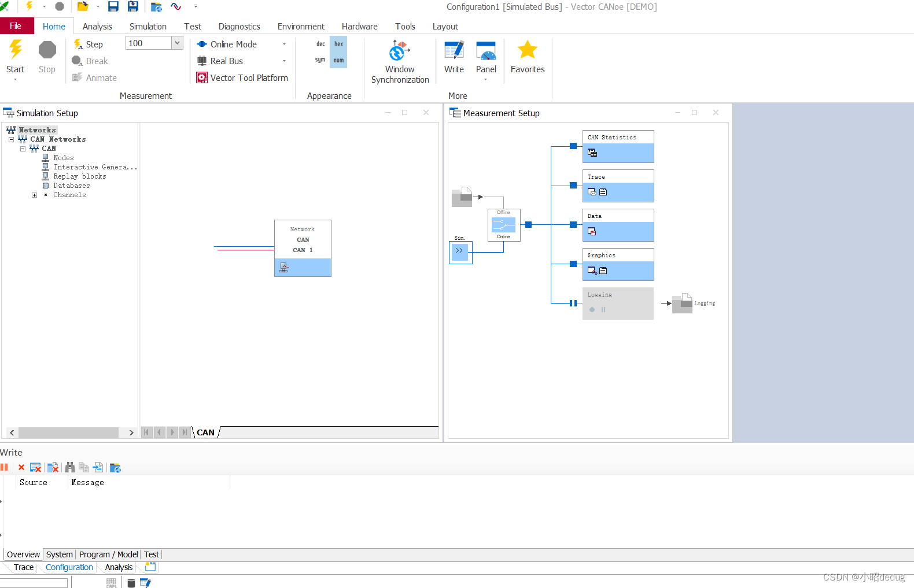Expand the Channels tree node
Image resolution: width=914 pixels, height=588 pixels.
point(34,195)
